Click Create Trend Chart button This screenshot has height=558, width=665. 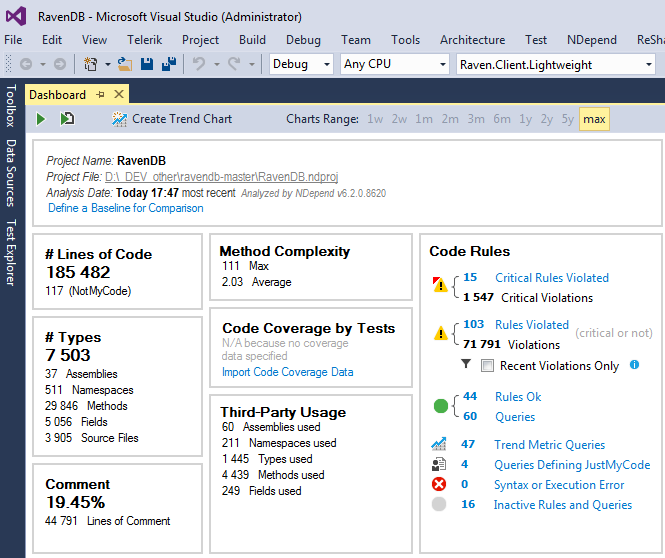[172, 119]
